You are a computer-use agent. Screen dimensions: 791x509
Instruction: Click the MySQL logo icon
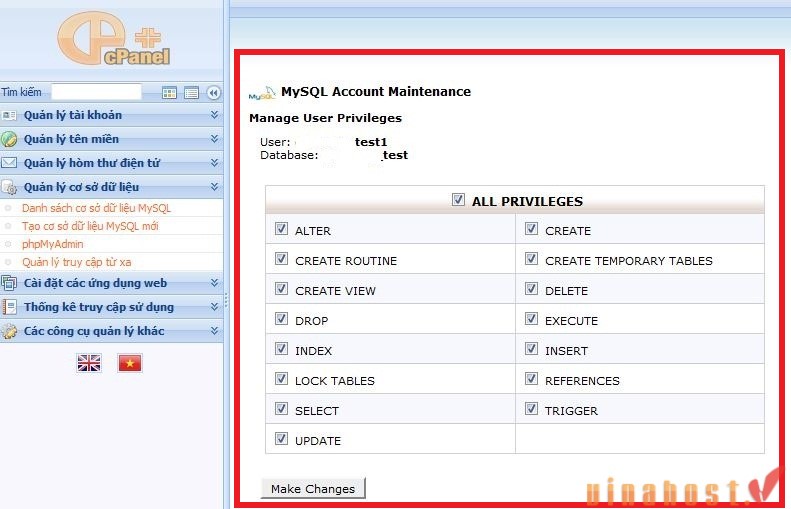pos(262,93)
